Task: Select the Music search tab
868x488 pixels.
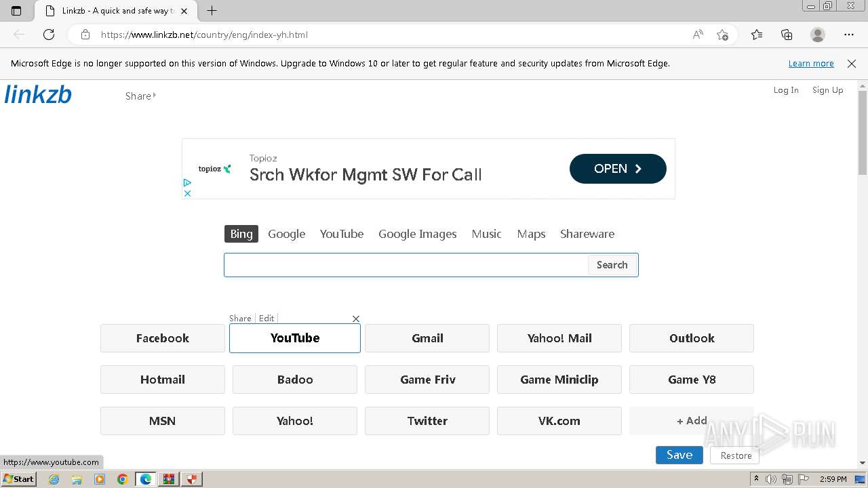Action: point(486,234)
